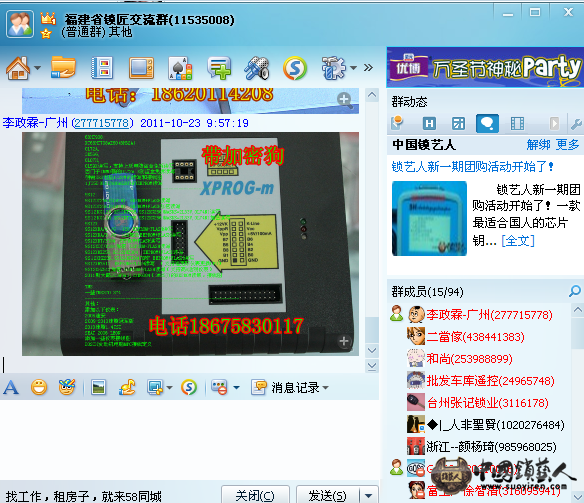Click the chat scroll down arrow
This screenshot has width=584, height=503.
372,350
